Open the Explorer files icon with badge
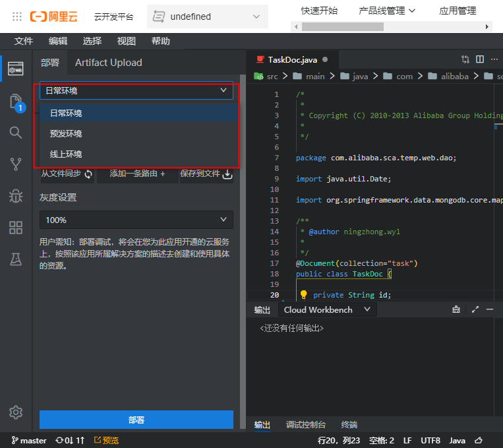503x448 pixels. pyautogui.click(x=16, y=103)
